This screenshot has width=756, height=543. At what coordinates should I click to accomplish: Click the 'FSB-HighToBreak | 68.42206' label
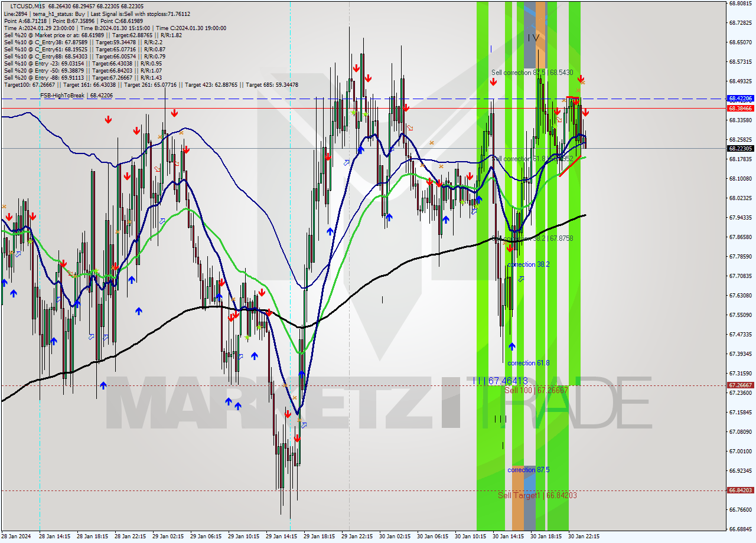tap(76, 95)
